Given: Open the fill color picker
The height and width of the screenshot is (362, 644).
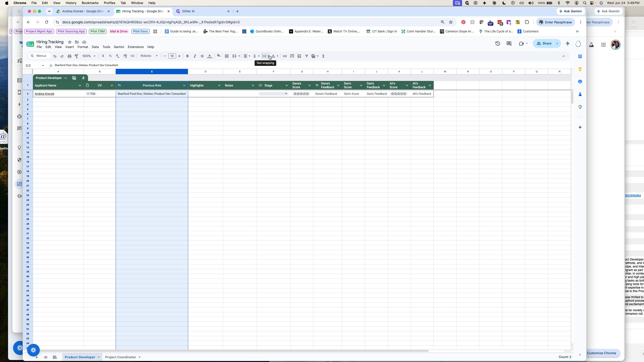Looking at the screenshot, I should [x=219, y=56].
